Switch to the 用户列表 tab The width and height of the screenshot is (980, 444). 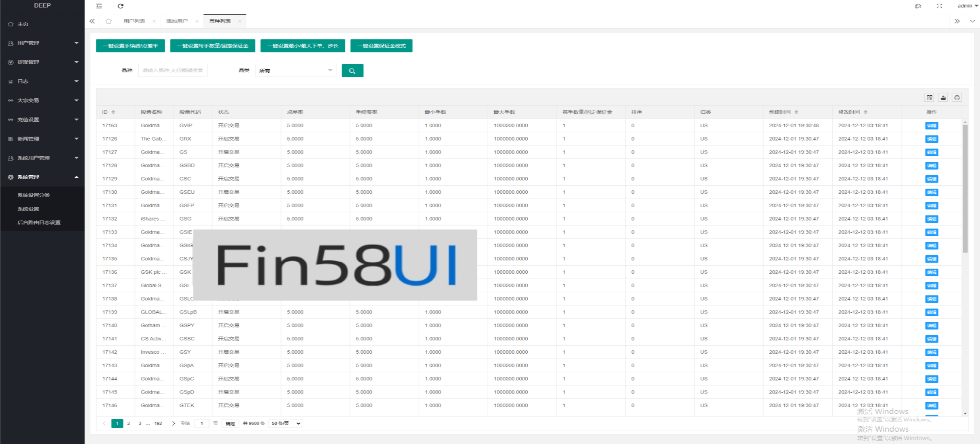click(134, 21)
